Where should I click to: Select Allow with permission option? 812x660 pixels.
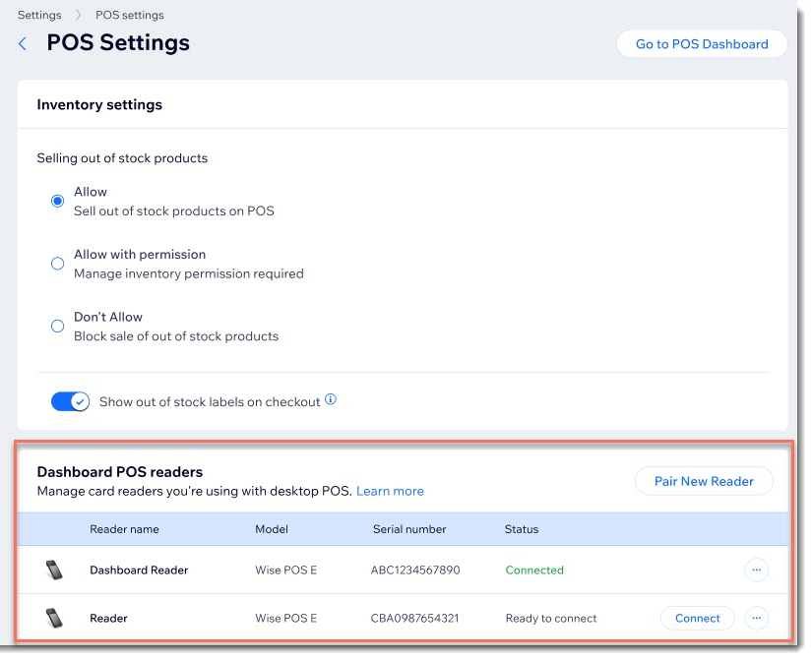coord(57,264)
